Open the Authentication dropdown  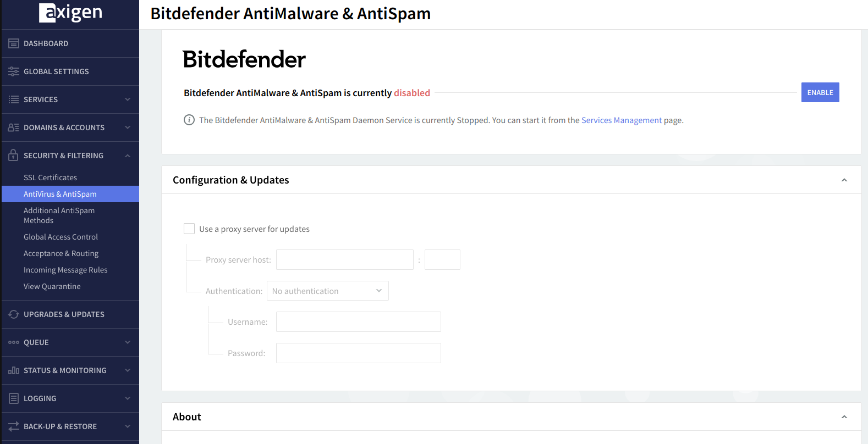327,291
